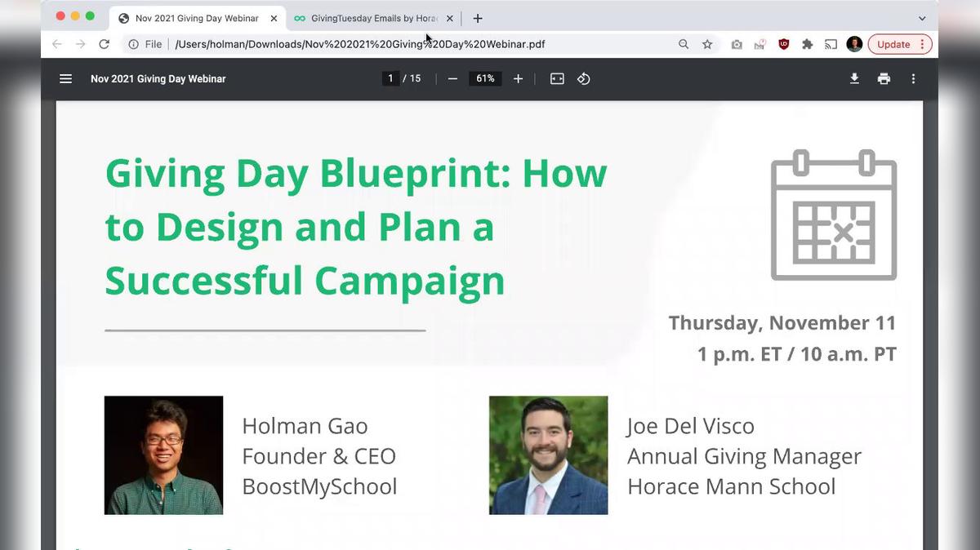
Task: Click the page number input field
Action: (390, 78)
